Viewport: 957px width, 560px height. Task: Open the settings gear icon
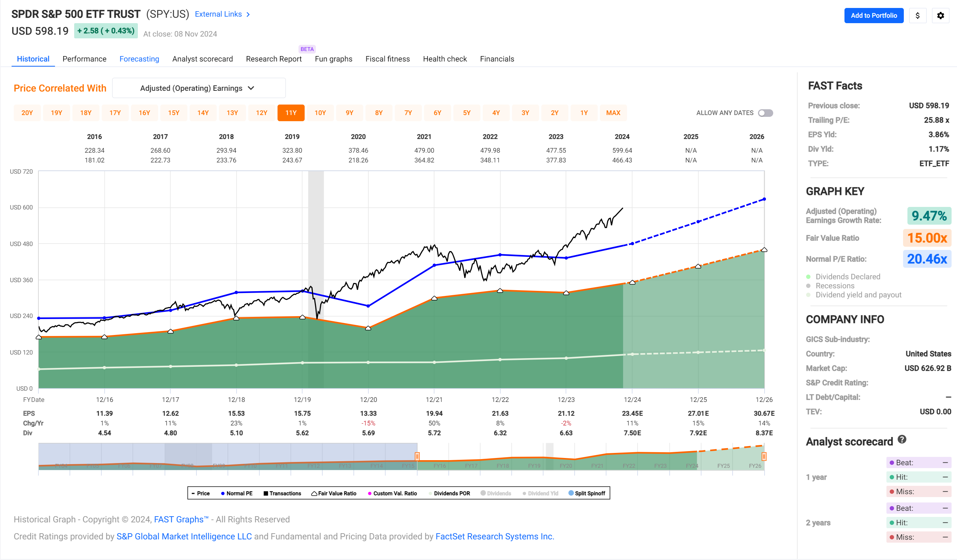940,16
